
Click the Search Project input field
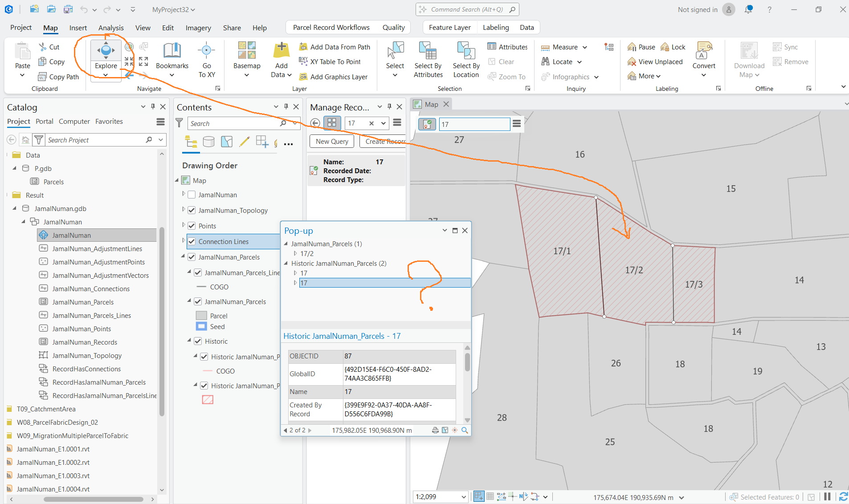point(95,140)
